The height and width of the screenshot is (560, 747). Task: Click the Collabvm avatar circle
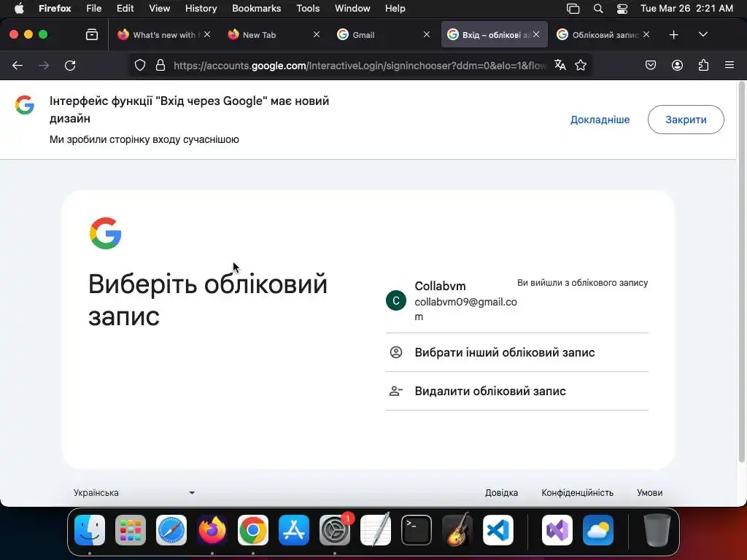(x=396, y=301)
